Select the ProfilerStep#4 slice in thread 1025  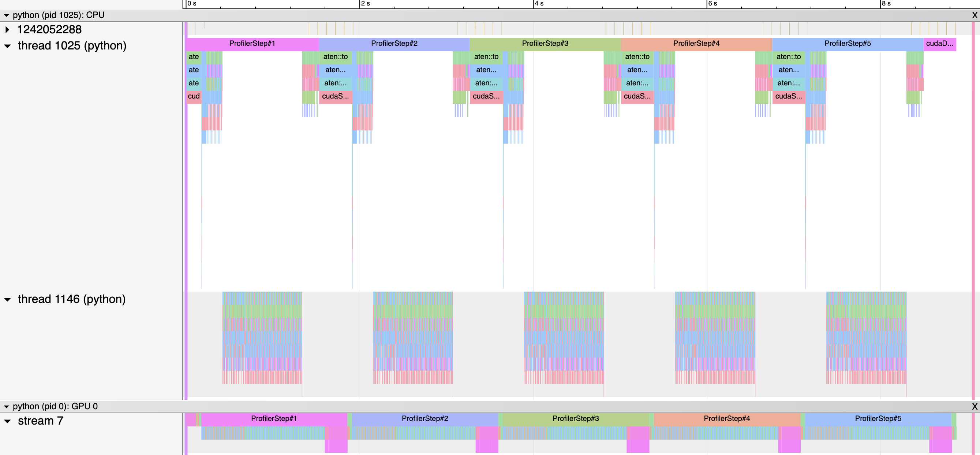tap(696, 43)
